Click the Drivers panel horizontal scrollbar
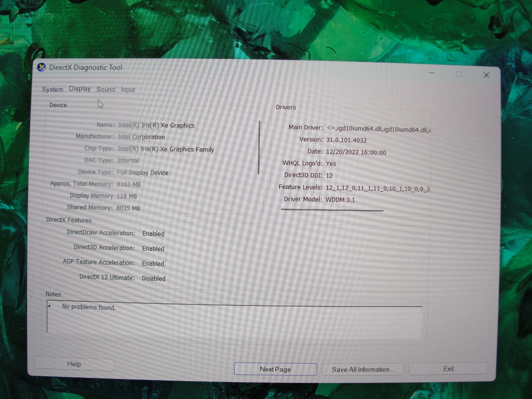 click(332, 210)
